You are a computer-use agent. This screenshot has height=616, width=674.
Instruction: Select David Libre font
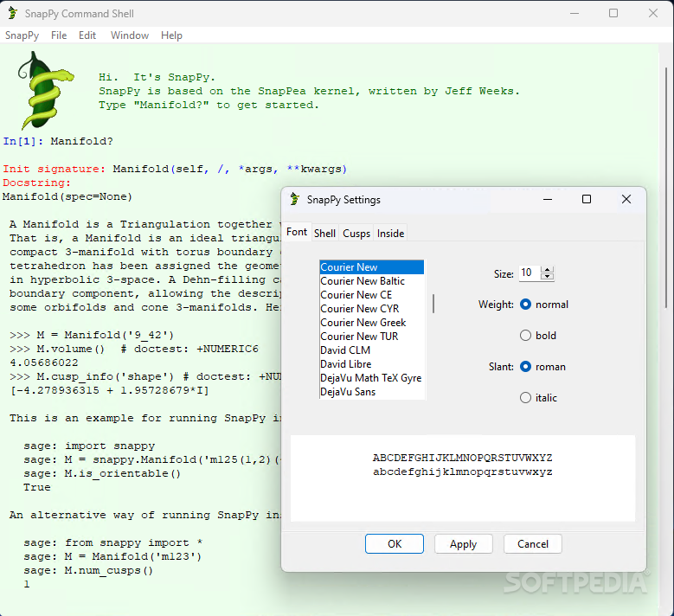pos(372,364)
